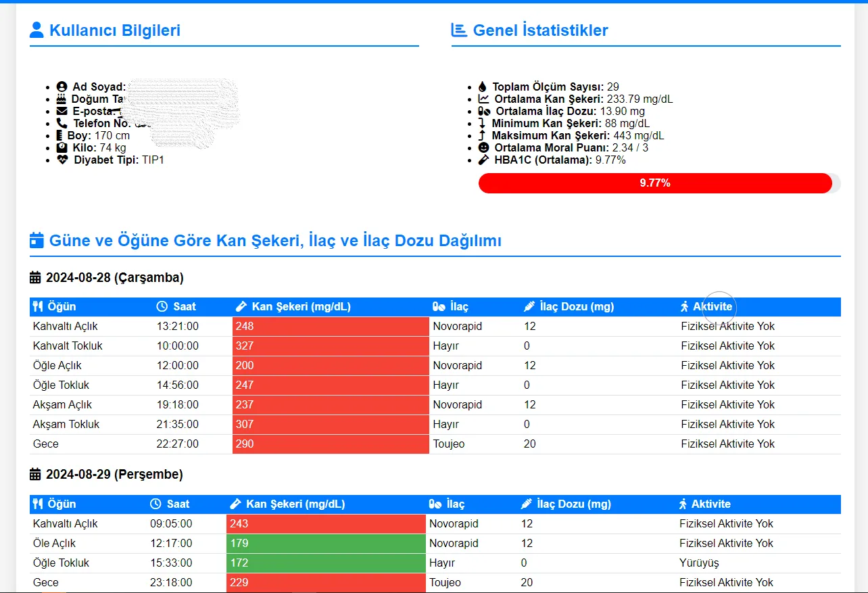This screenshot has width=868, height=593.
Task: Click the down arrow icon beside Minimum Kan Şekeri
Action: pos(482,123)
